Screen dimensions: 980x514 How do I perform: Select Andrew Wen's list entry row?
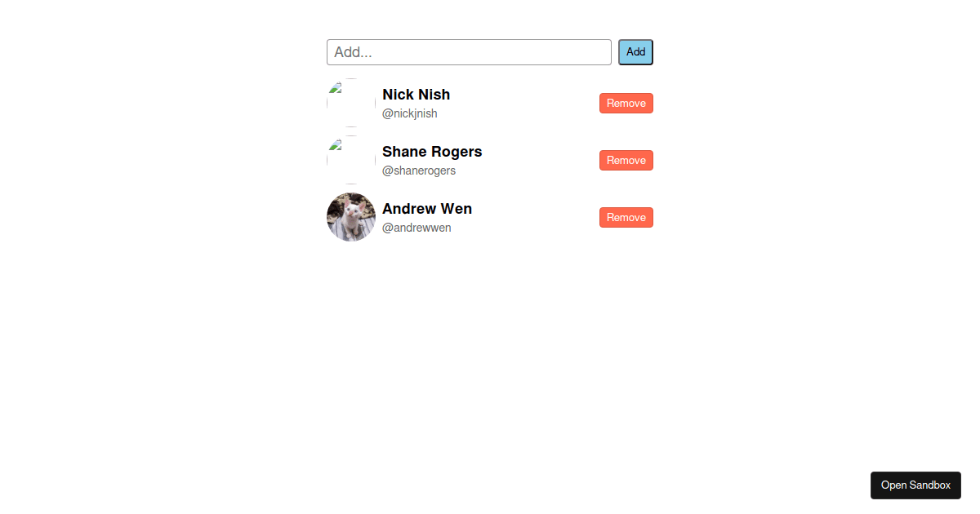(x=490, y=217)
